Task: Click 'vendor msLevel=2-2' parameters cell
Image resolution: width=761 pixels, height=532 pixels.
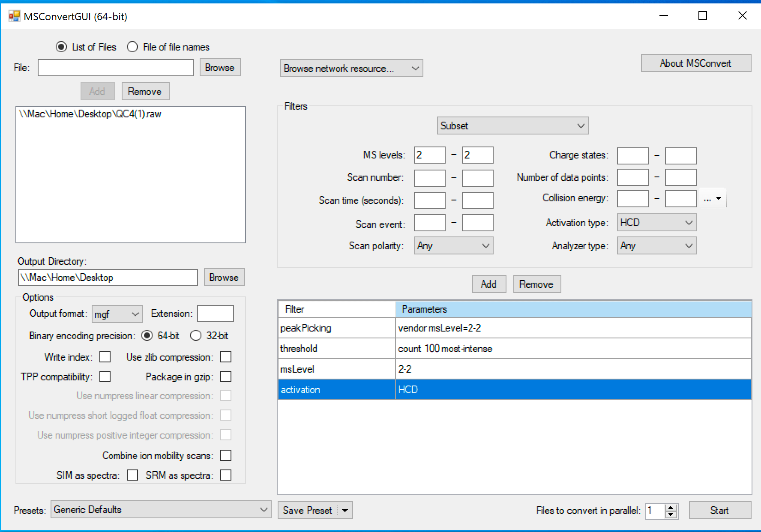Action: [573, 328]
